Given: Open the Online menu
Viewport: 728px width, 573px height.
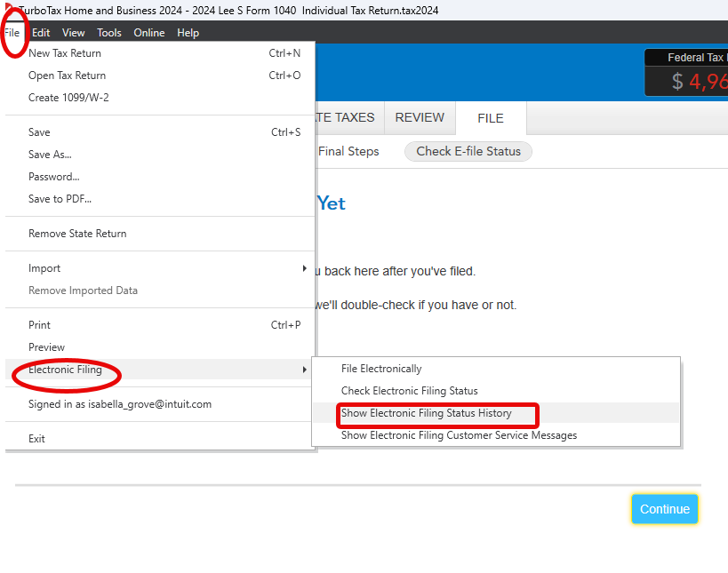Looking at the screenshot, I should (x=149, y=33).
